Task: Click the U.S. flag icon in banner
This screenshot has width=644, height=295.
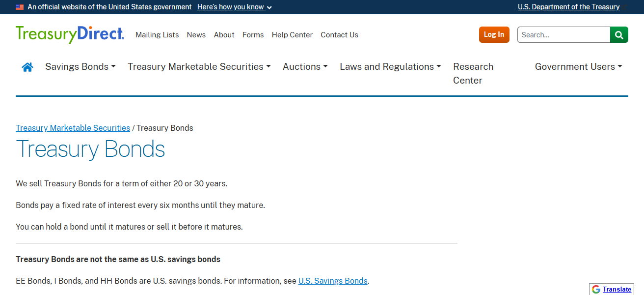Action: tap(19, 7)
